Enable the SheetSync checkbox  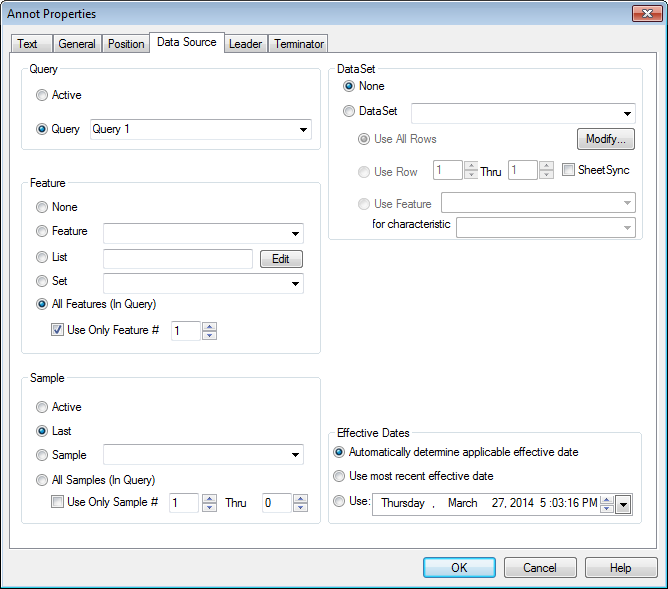pos(568,170)
